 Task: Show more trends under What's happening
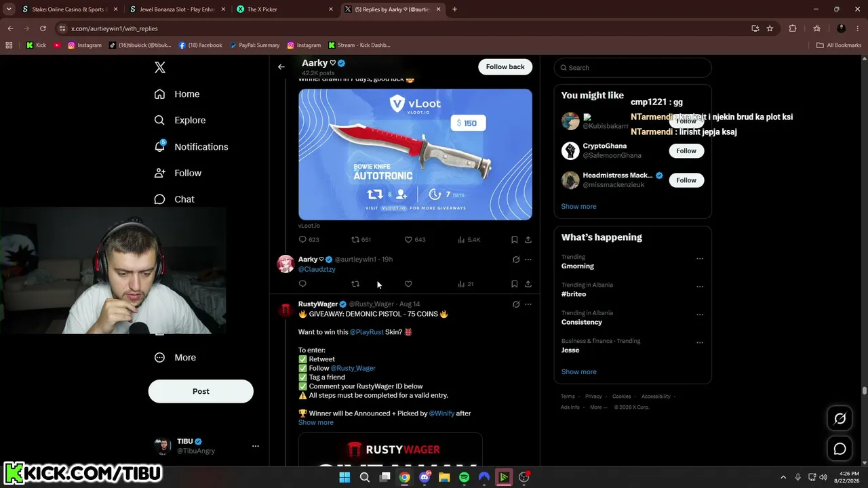(x=578, y=372)
